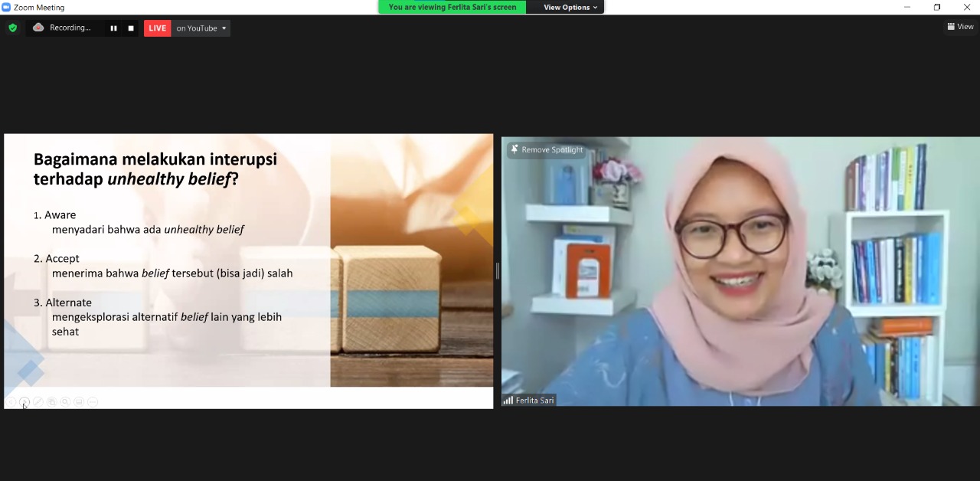Open the View Options dropdown
Image resolution: width=980 pixels, height=481 pixels.
tap(567, 7)
